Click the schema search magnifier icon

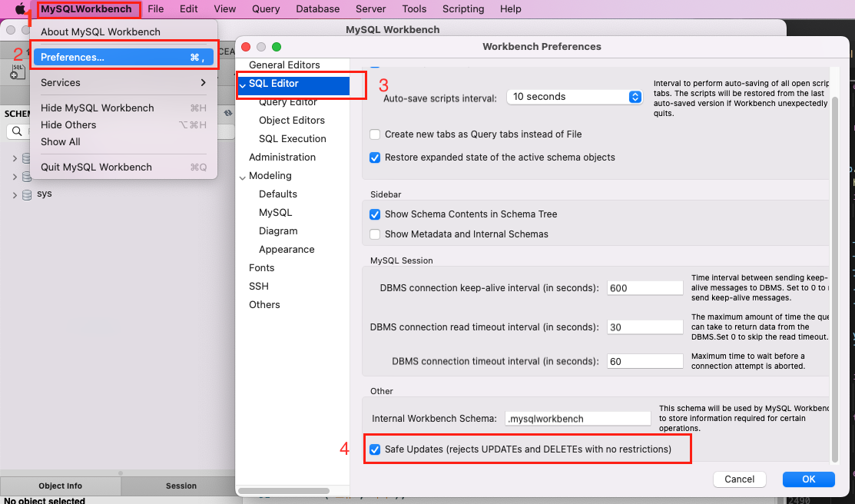pos(18,131)
